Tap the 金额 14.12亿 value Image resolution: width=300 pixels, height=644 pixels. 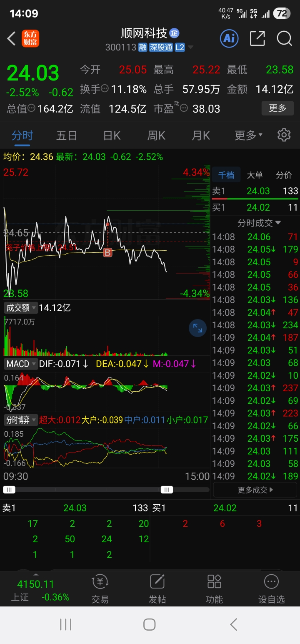click(274, 89)
